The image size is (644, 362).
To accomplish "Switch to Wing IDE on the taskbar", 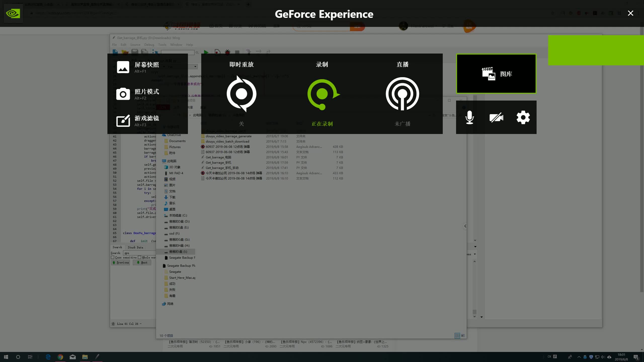I will [97, 356].
